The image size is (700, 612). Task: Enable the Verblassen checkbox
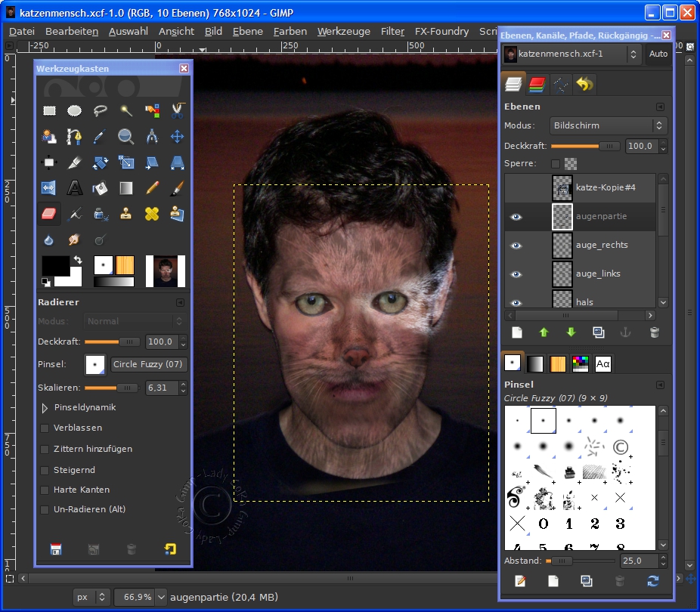tap(45, 428)
